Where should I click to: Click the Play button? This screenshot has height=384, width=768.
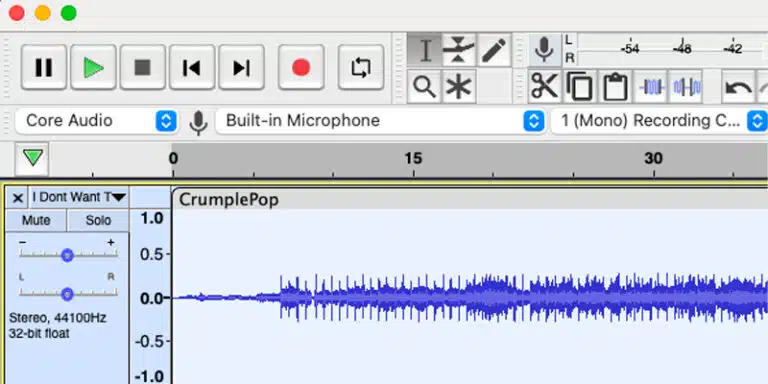click(93, 67)
